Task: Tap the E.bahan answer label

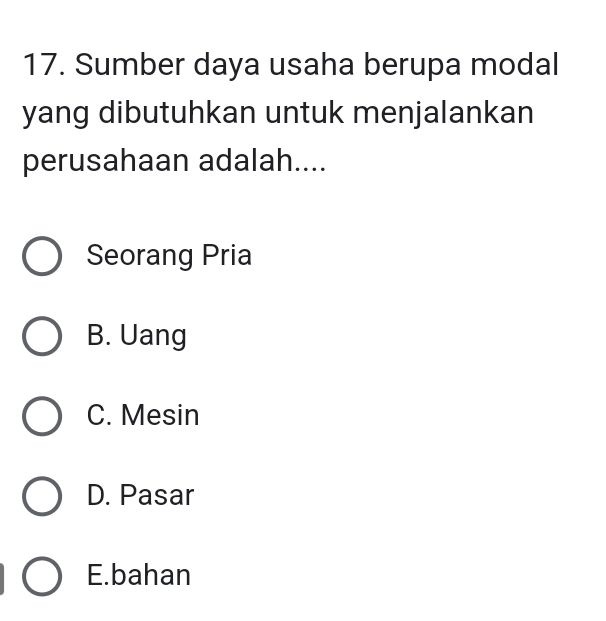Action: pos(139,576)
